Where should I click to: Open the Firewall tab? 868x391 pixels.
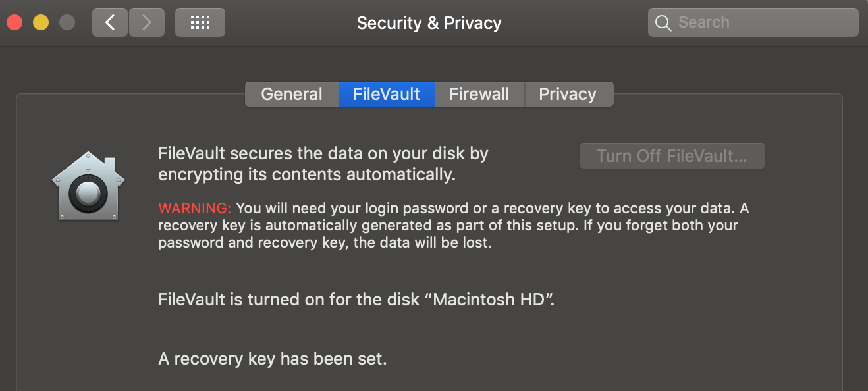[479, 94]
